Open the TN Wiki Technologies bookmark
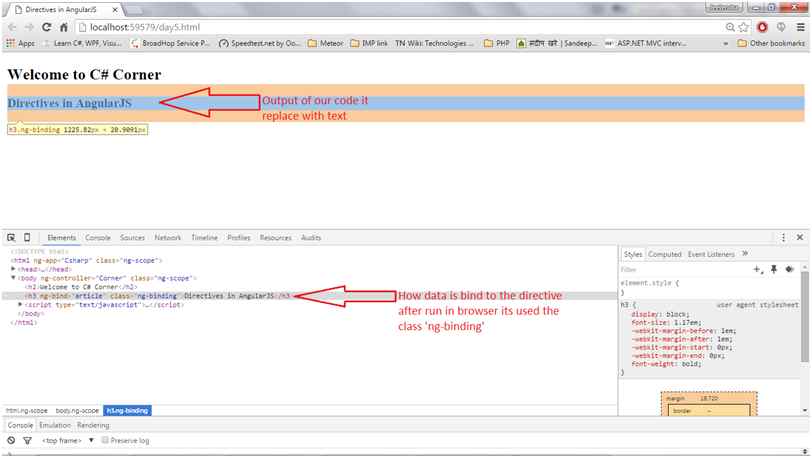Viewport: 812px width, 458px height. click(434, 44)
